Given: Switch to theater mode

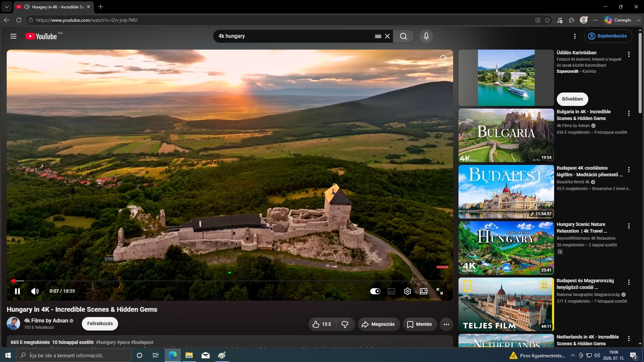Looking at the screenshot, I should pos(424,291).
